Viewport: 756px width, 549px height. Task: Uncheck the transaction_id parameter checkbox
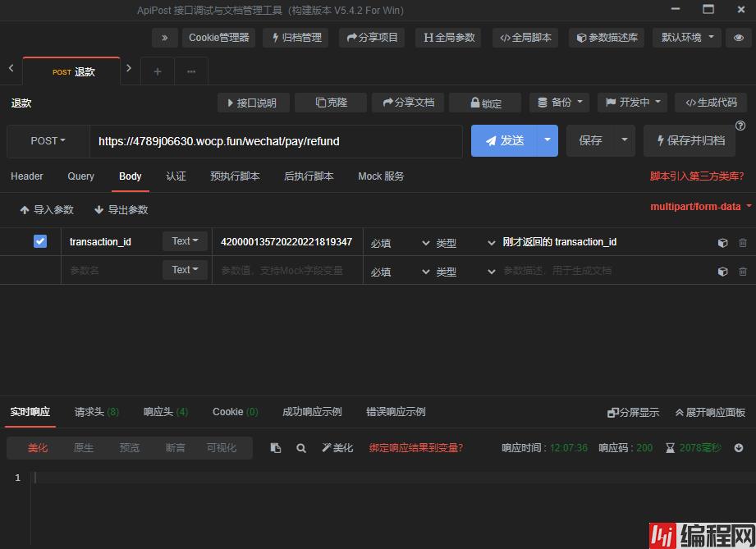(x=40, y=241)
